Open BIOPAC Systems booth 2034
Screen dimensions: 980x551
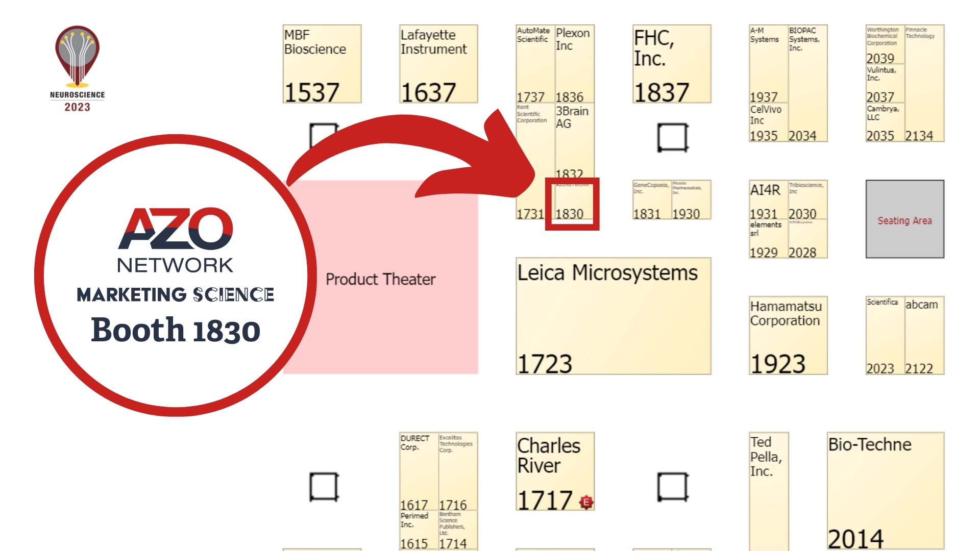807,83
